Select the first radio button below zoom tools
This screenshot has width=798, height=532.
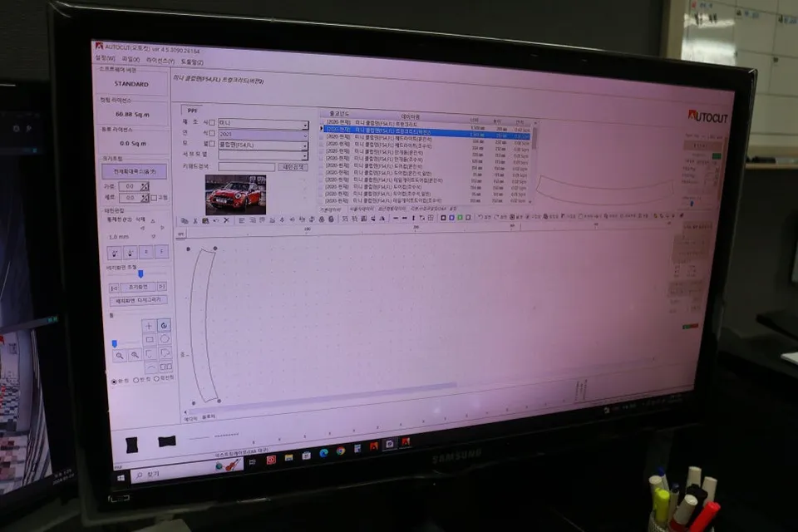click(114, 382)
